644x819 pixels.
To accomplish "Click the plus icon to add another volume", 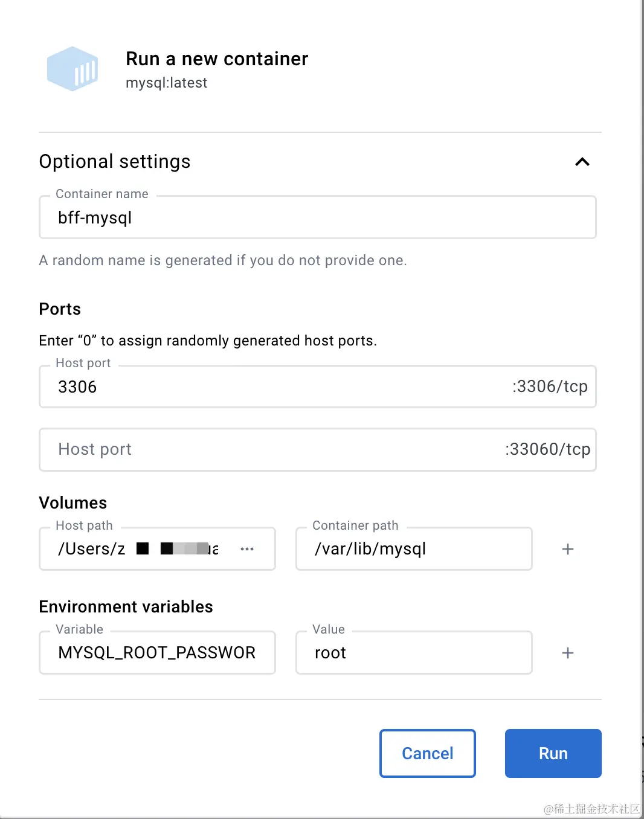I will click(x=567, y=548).
